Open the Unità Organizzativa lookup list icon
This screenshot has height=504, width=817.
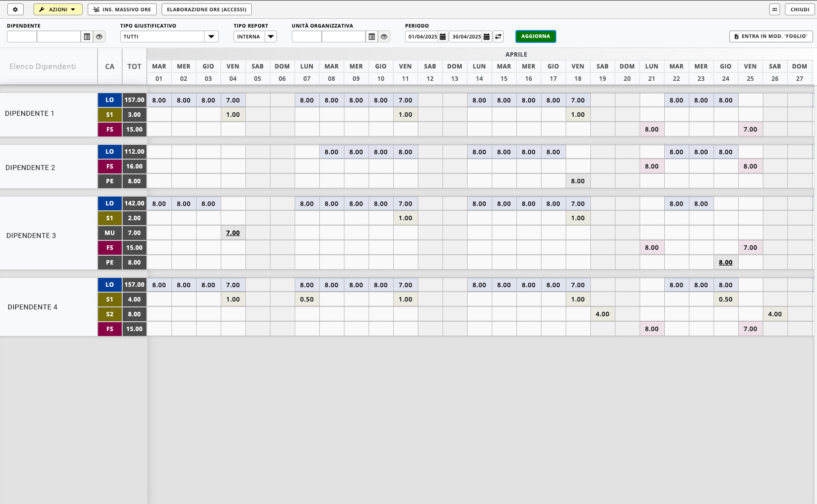point(372,36)
